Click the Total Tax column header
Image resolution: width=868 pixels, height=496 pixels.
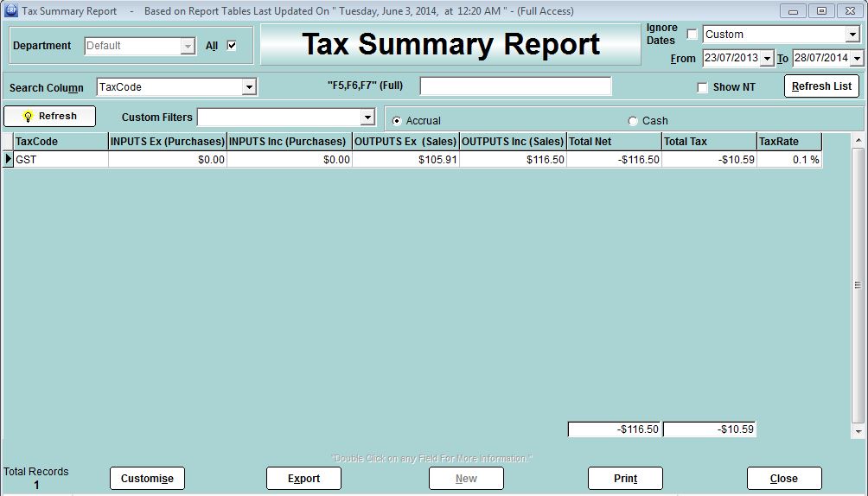(x=709, y=141)
